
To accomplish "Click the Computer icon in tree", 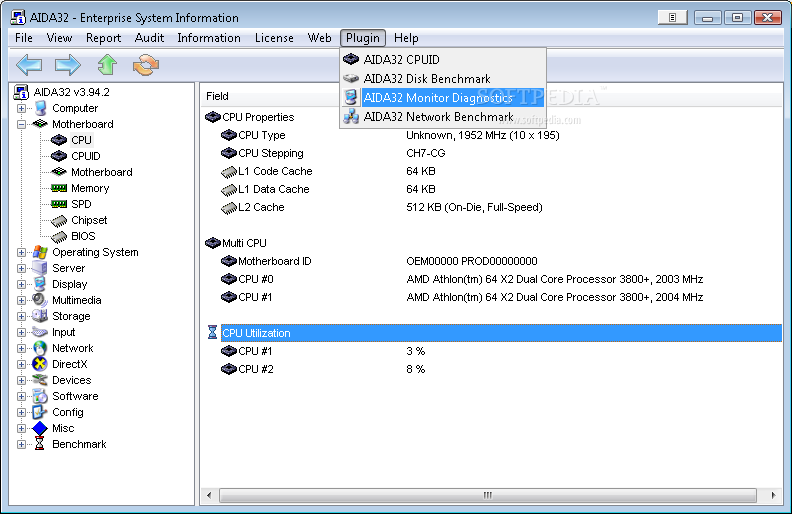I will click(x=40, y=108).
